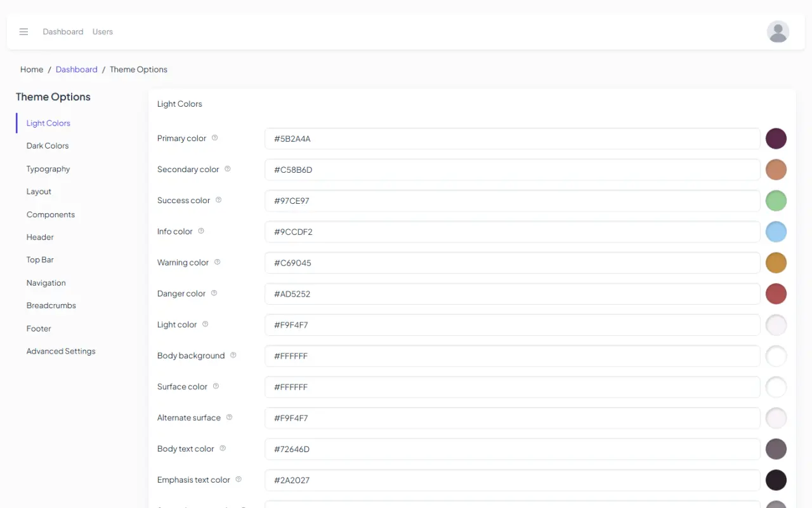The height and width of the screenshot is (508, 812).
Task: Go to Layout options
Action: click(39, 192)
